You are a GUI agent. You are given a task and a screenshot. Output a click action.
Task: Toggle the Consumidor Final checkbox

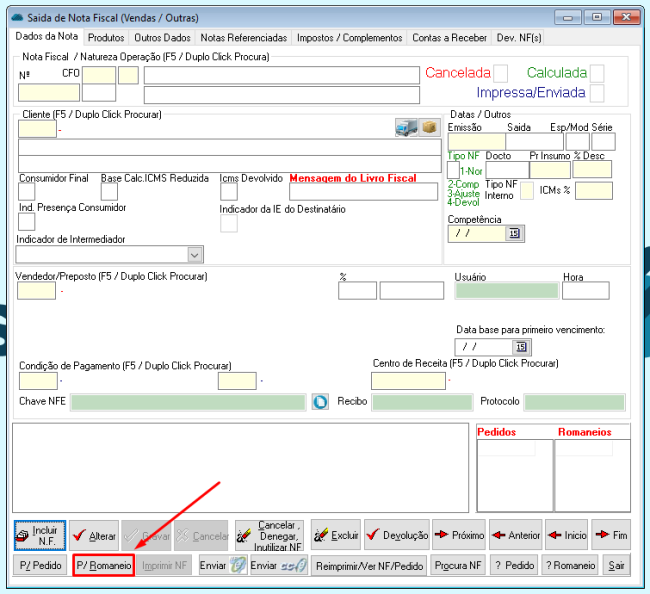pyautogui.click(x=27, y=192)
